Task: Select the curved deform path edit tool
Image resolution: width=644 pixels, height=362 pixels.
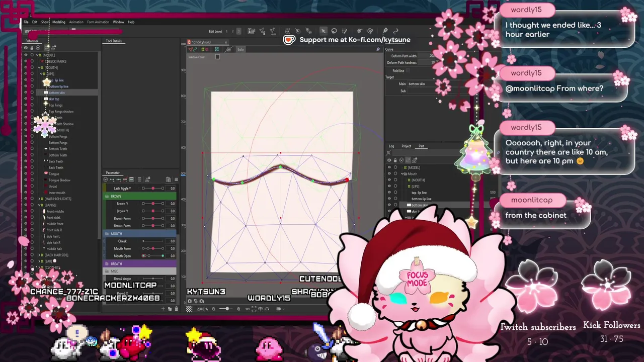Action: point(396,31)
